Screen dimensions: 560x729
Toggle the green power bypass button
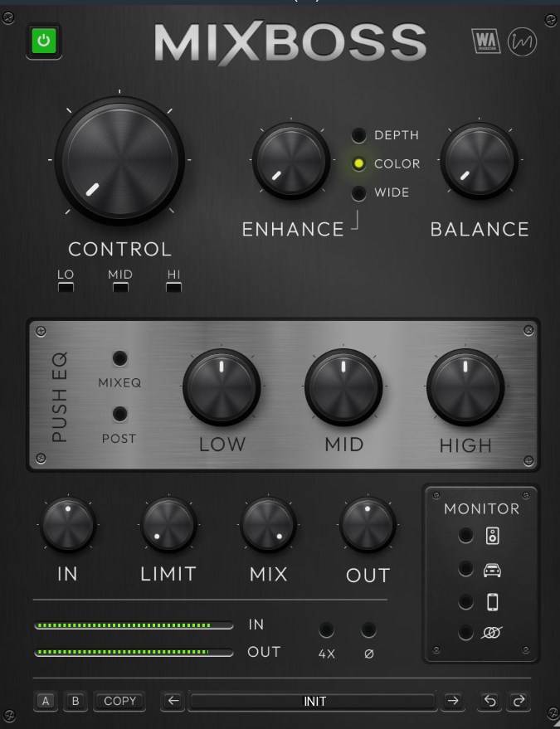(x=43, y=41)
